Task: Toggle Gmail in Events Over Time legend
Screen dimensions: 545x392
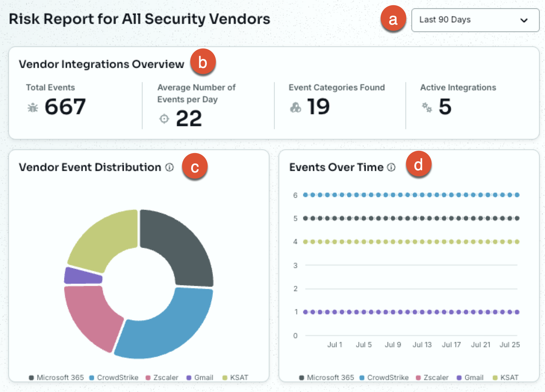Action: tap(470, 377)
